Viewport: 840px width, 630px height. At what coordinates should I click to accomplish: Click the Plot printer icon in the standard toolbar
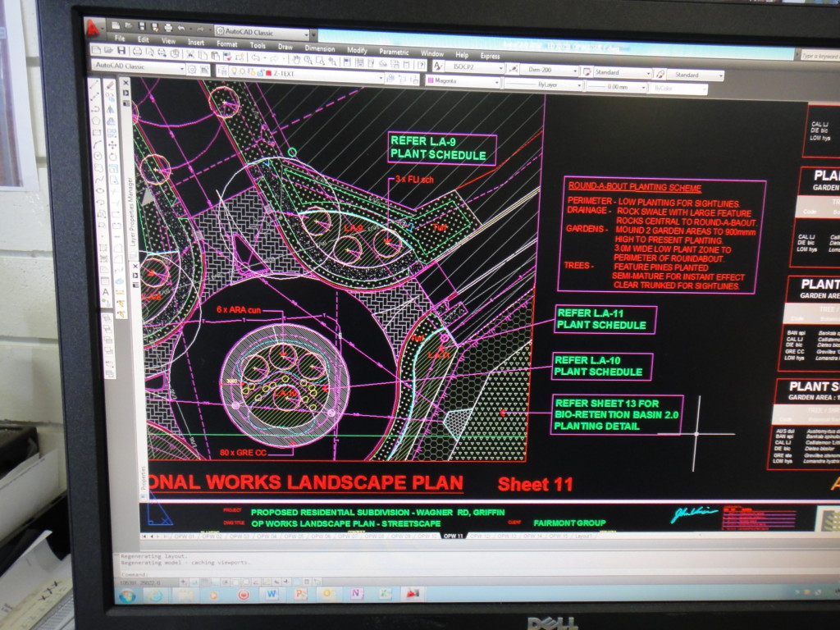point(137,52)
